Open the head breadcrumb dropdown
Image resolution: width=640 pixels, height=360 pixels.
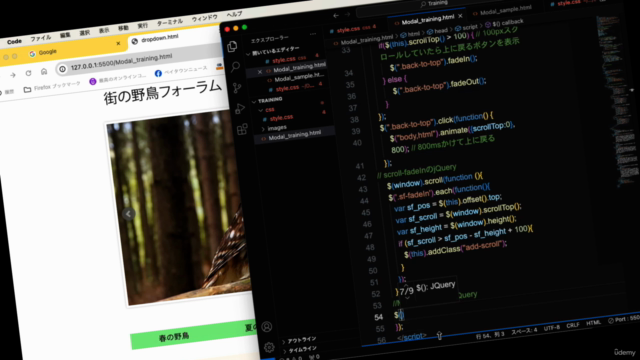437,31
